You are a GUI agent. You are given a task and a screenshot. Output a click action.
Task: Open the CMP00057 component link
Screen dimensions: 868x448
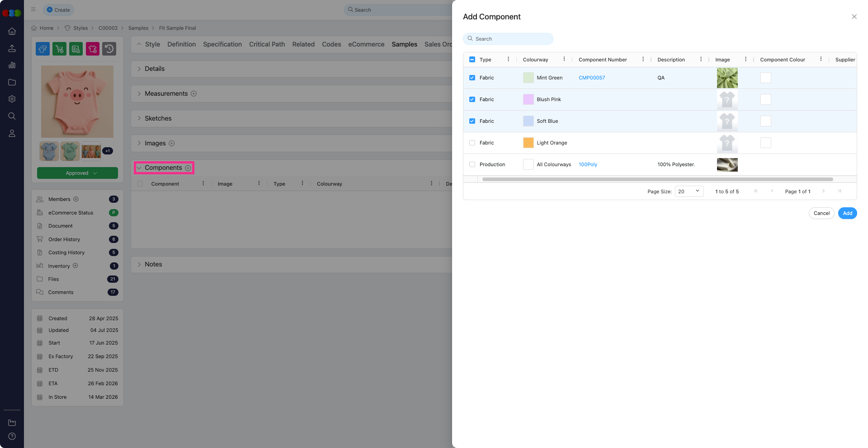point(591,78)
